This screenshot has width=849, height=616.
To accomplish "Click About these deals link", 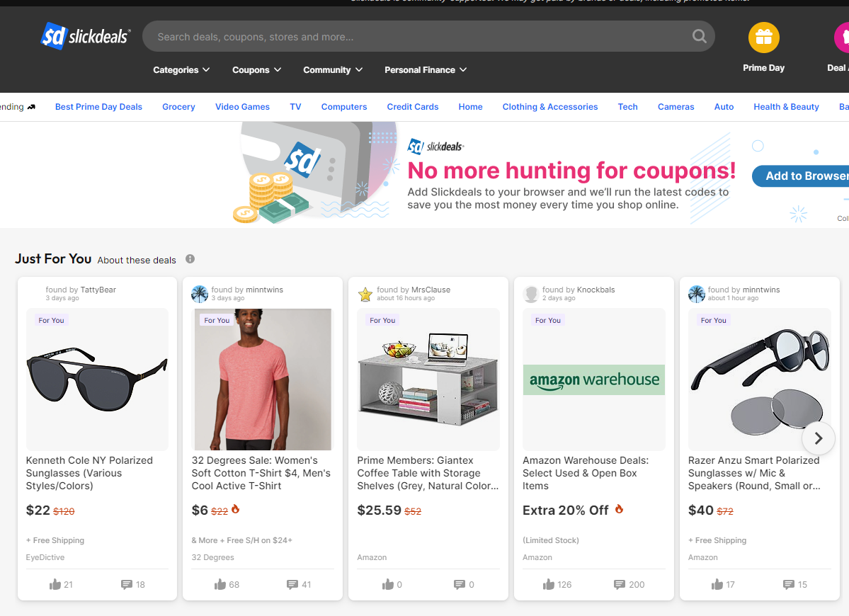I will 137,260.
